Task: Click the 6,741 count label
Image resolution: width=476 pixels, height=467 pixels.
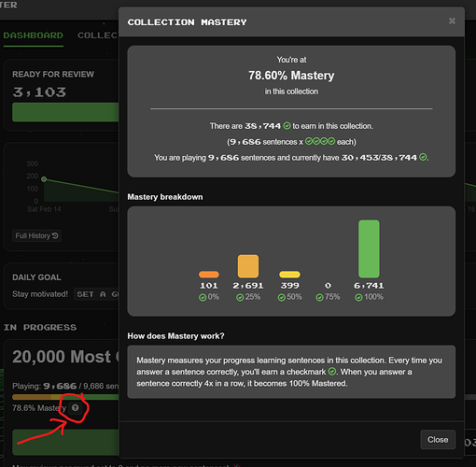Action: coord(369,286)
